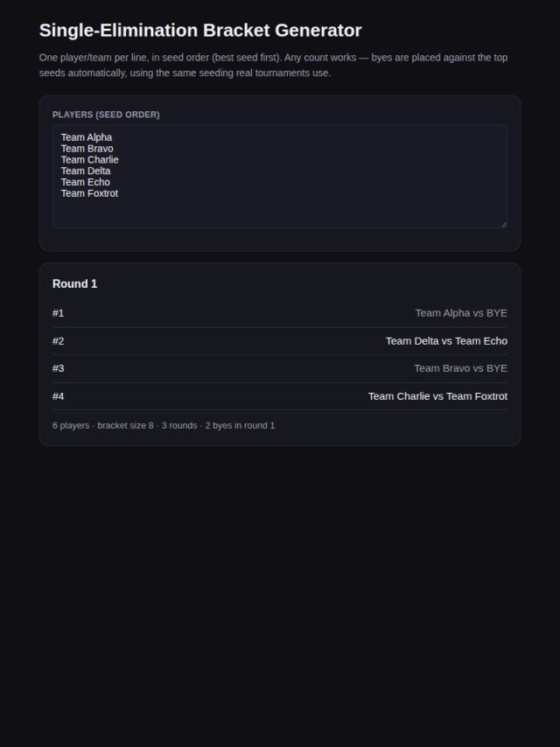Click match number #3 label
560x747 pixels.
pos(58,369)
